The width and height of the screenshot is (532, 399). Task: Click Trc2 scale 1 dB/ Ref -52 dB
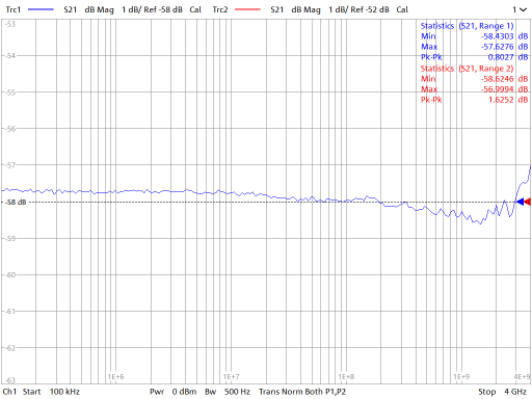[359, 10]
